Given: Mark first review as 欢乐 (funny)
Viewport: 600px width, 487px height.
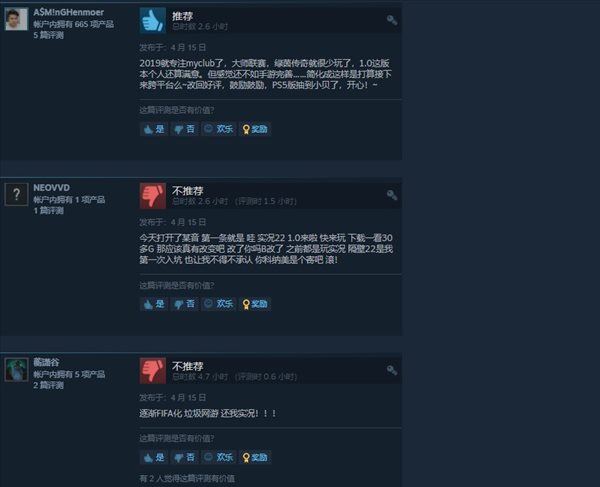Looking at the screenshot, I should tap(218, 129).
